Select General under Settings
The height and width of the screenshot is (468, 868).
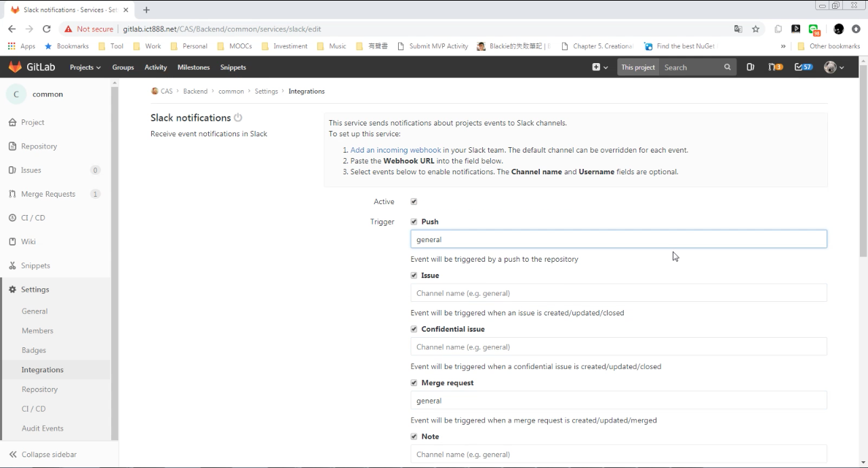tap(35, 311)
